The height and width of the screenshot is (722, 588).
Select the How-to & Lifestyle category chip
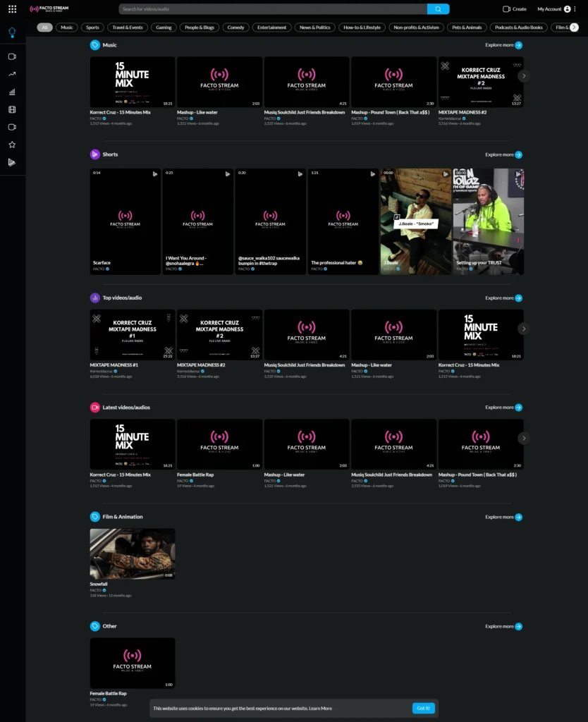pos(362,27)
